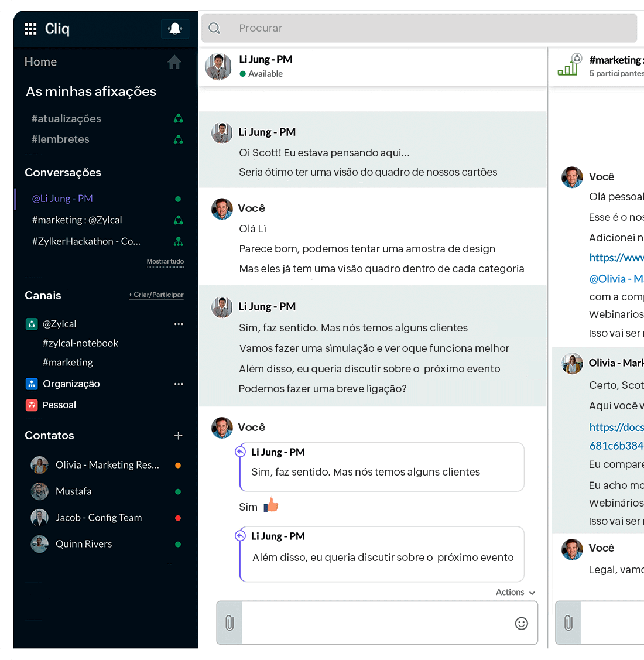Click the red Pessoal icon
The width and height of the screenshot is (644, 660).
(32, 405)
